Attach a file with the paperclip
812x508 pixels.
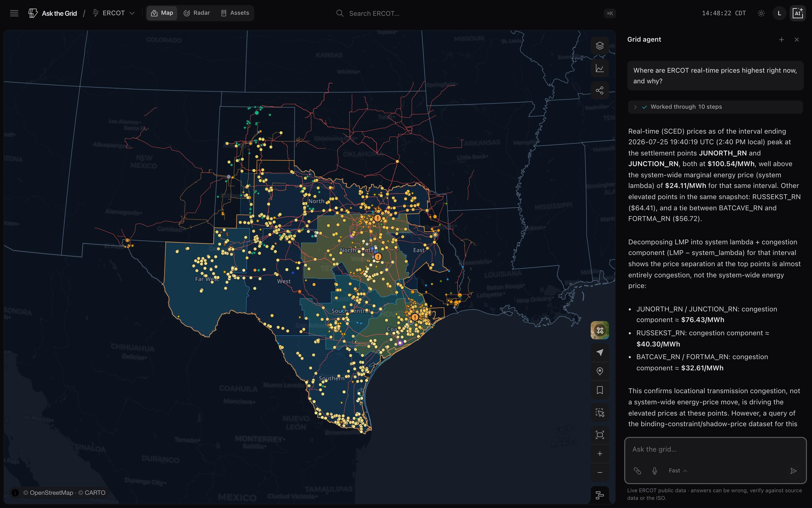[x=637, y=471]
